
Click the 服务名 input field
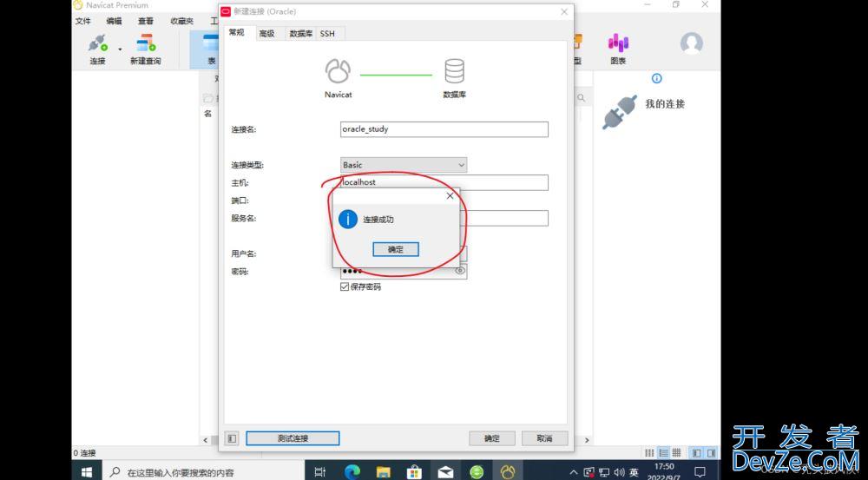[x=503, y=218]
